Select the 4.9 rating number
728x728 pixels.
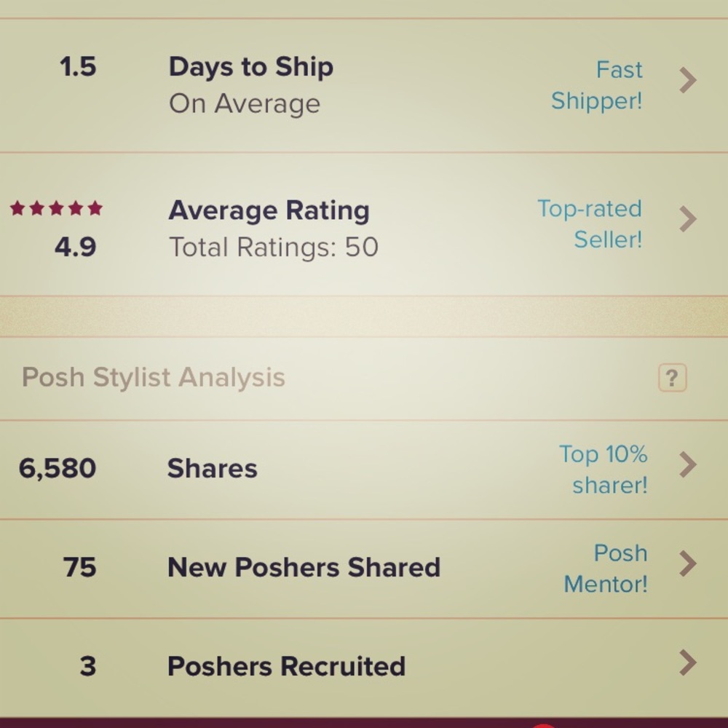click(x=75, y=248)
